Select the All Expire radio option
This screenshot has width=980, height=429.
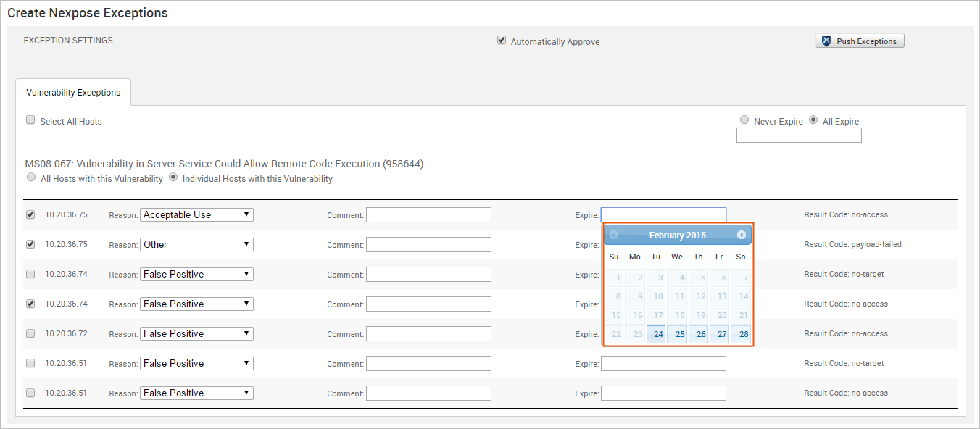coord(813,120)
